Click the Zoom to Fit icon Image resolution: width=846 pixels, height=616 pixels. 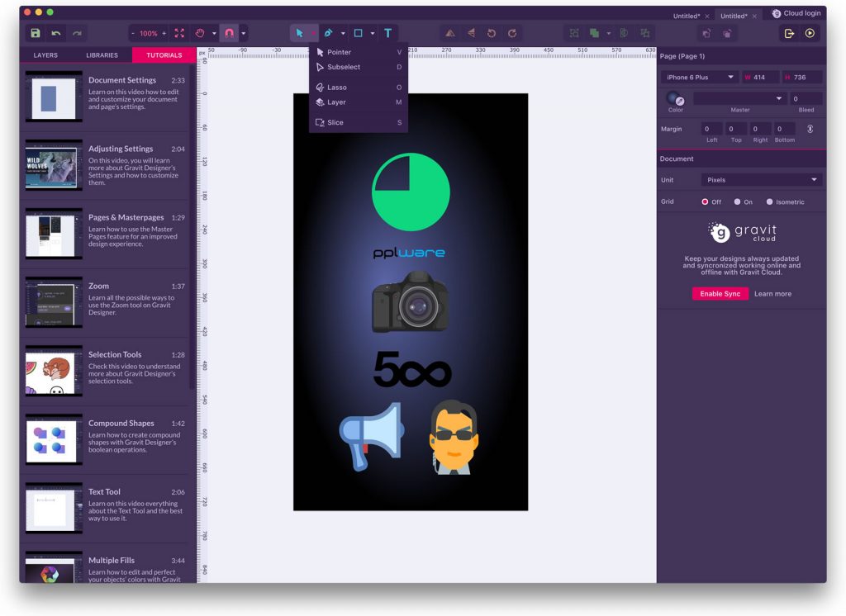point(179,34)
